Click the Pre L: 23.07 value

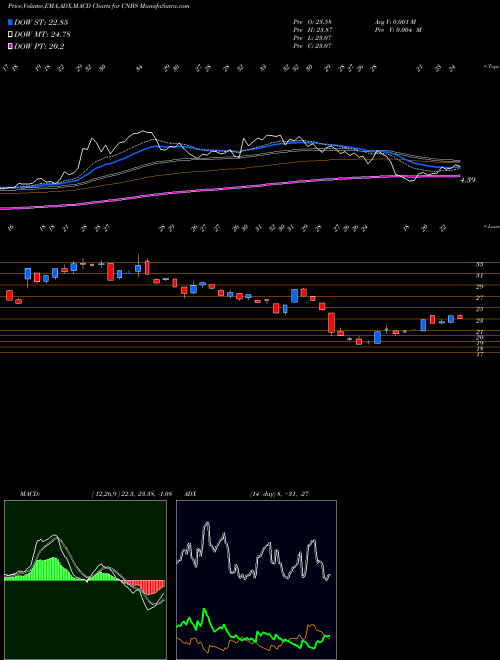point(313,38)
